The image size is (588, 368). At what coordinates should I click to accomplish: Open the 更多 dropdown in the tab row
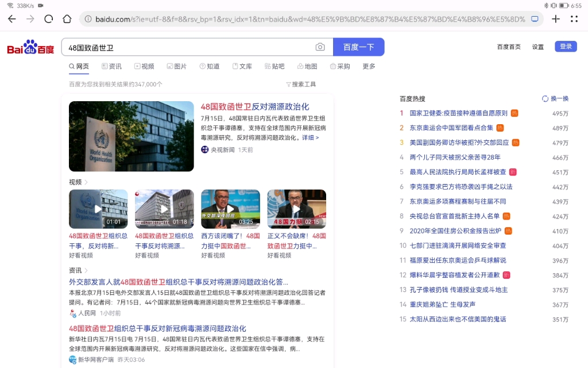(x=369, y=66)
